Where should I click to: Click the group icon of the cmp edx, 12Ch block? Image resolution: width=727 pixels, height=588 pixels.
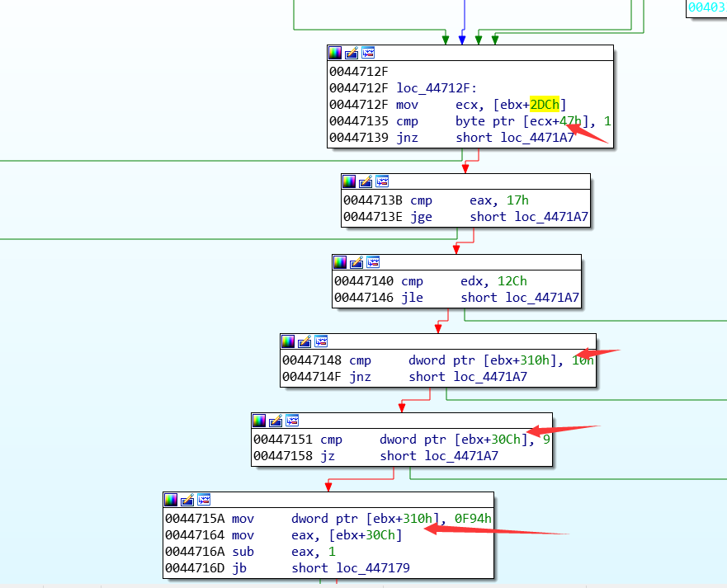tap(373, 262)
